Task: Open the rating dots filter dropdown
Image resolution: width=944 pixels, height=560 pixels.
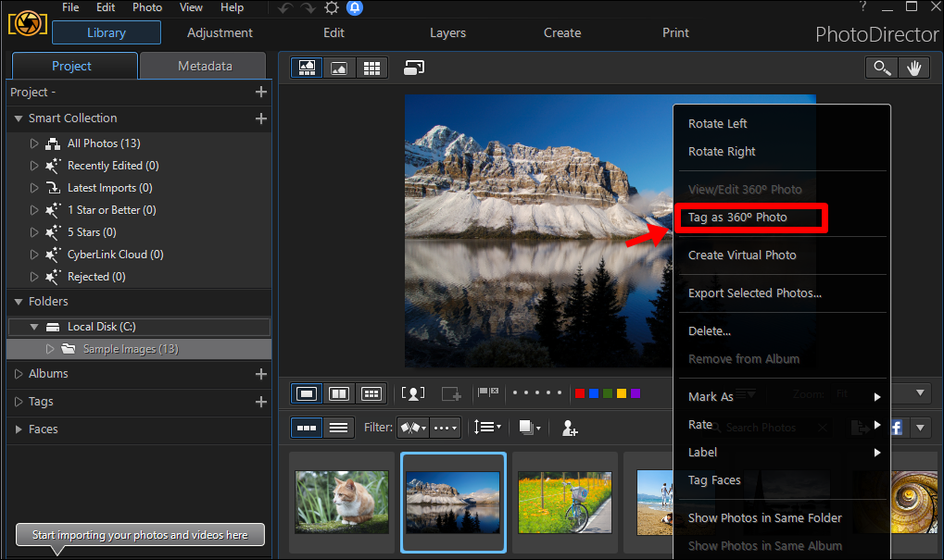Action: [446, 428]
